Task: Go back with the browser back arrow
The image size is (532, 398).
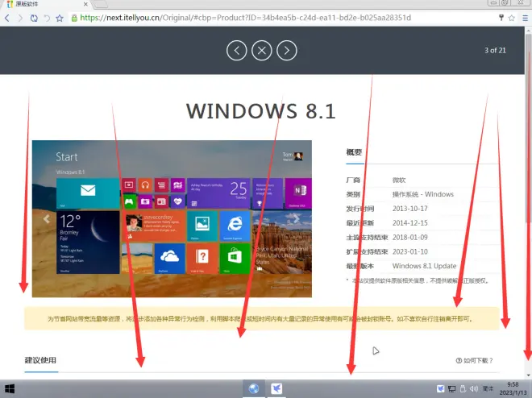Action: click(x=7, y=18)
